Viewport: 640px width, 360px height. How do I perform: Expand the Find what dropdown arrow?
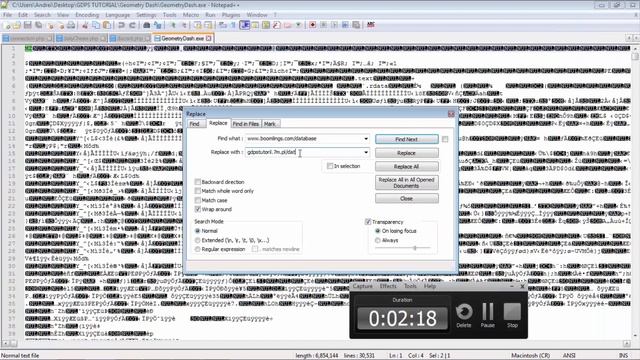tap(366, 139)
